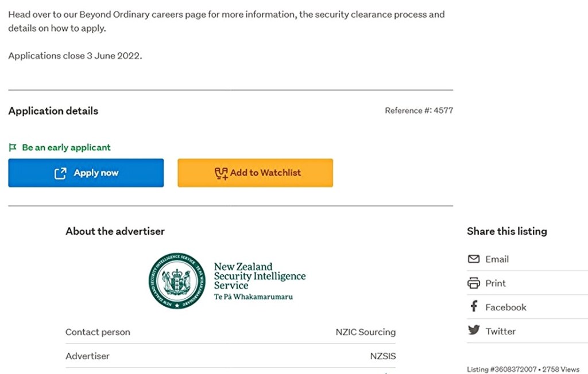
Task: Select the Print link text
Action: 496,283
